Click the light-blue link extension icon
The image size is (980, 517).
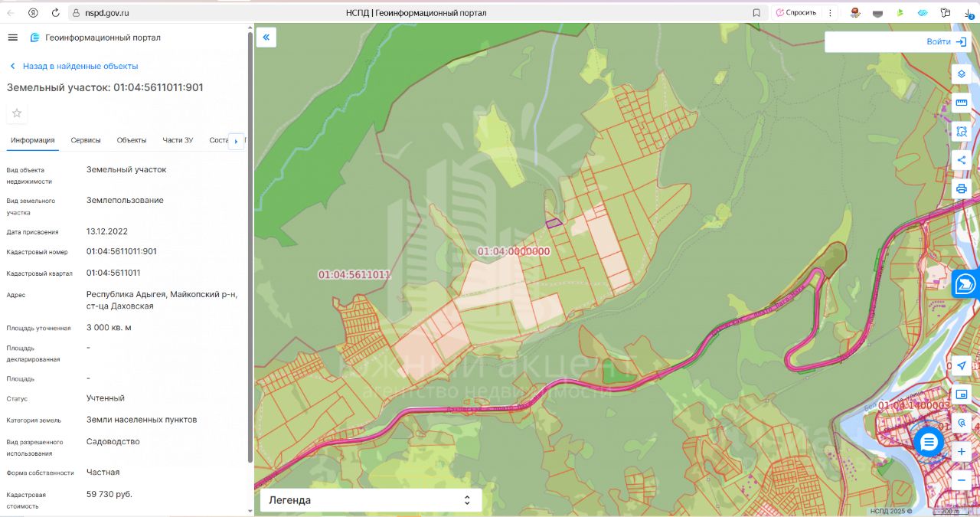pos(923,12)
